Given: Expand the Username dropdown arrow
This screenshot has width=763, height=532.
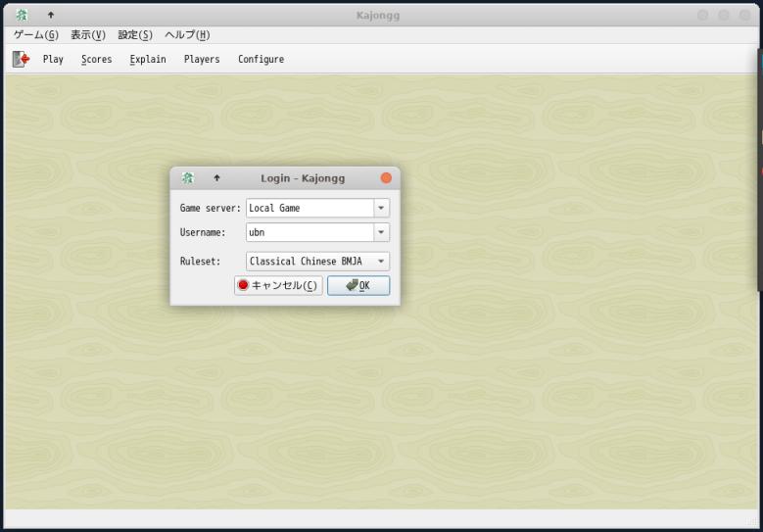Looking at the screenshot, I should 381,232.
